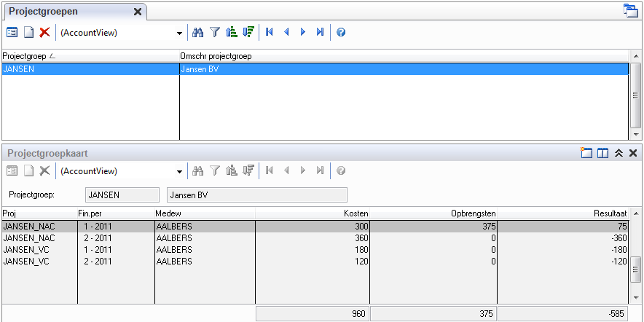Close the Projectgroepen tab
Screen dimensions: 644x322
(138, 12)
